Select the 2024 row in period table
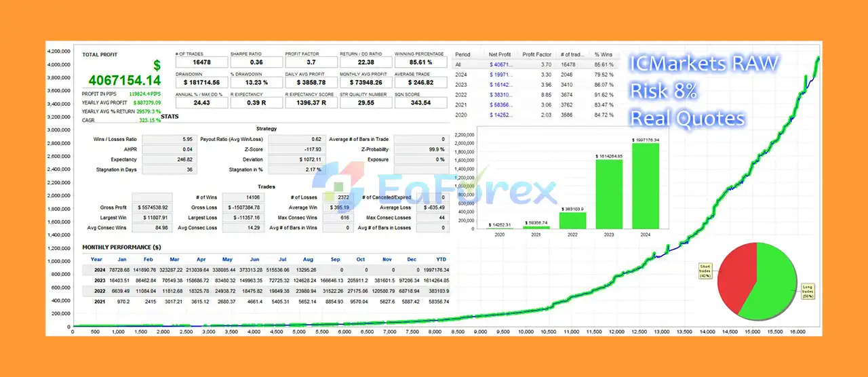This screenshot has height=377, width=868. pos(536,75)
